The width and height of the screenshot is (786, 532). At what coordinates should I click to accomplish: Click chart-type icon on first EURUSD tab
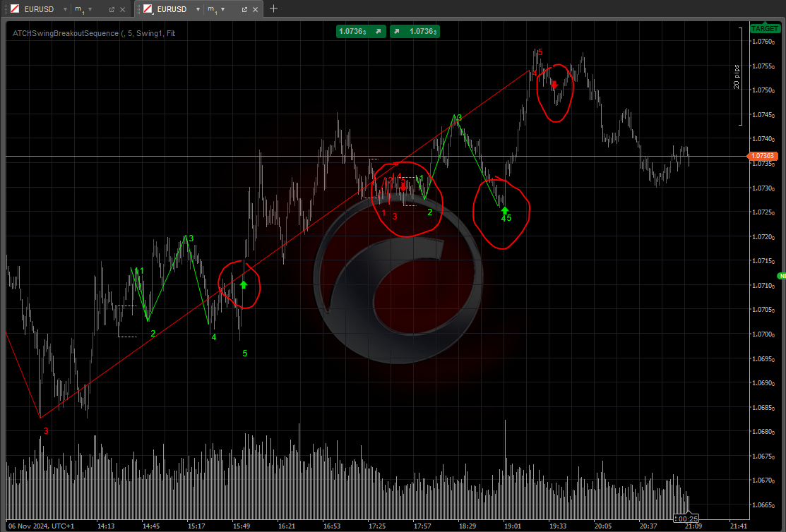pos(15,9)
